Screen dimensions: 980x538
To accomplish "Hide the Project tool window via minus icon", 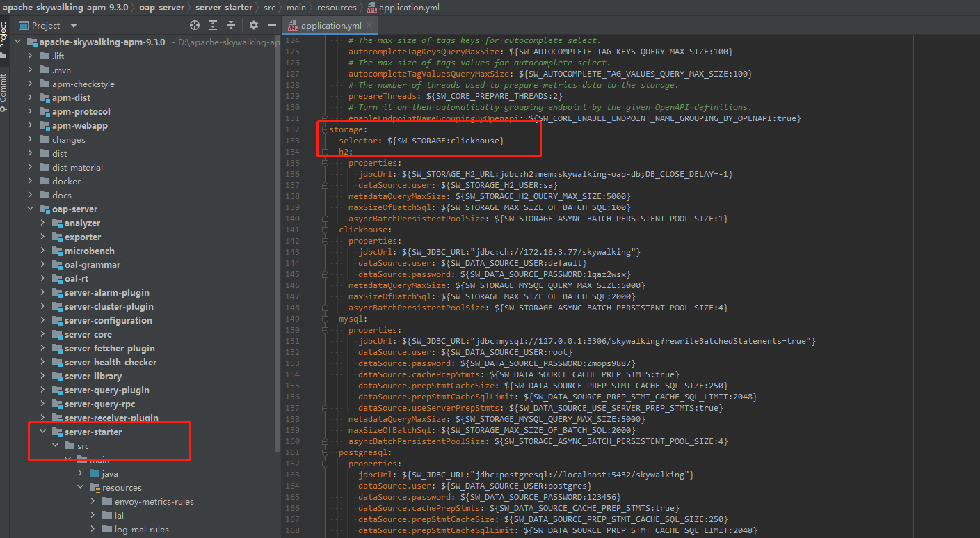I will [272, 25].
